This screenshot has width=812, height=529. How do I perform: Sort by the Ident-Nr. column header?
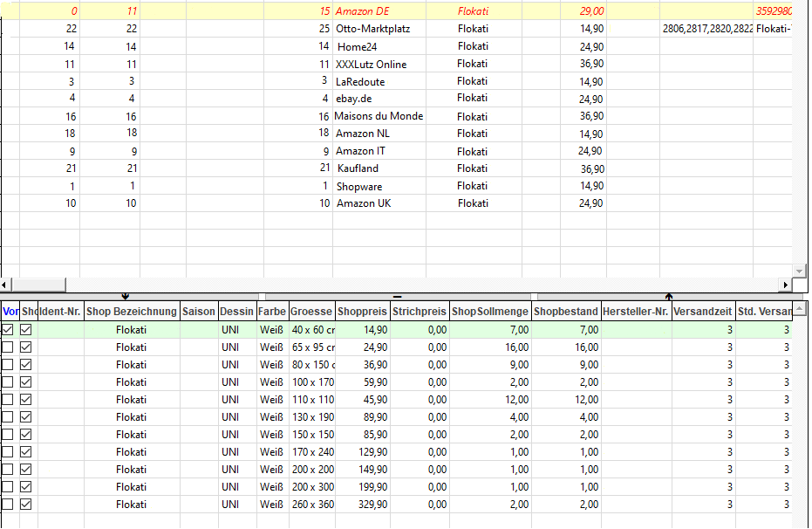pyautogui.click(x=60, y=312)
